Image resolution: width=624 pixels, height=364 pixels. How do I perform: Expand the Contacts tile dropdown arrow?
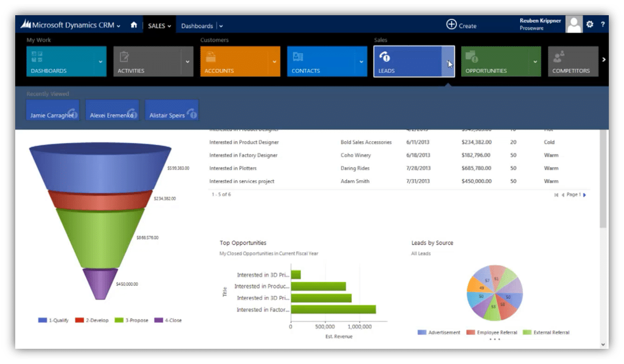point(361,61)
